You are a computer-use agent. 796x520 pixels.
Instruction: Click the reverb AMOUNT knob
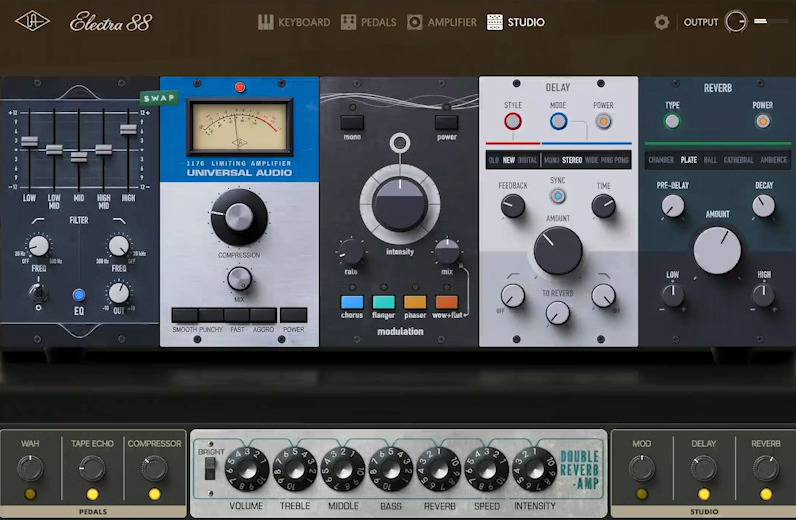717,251
